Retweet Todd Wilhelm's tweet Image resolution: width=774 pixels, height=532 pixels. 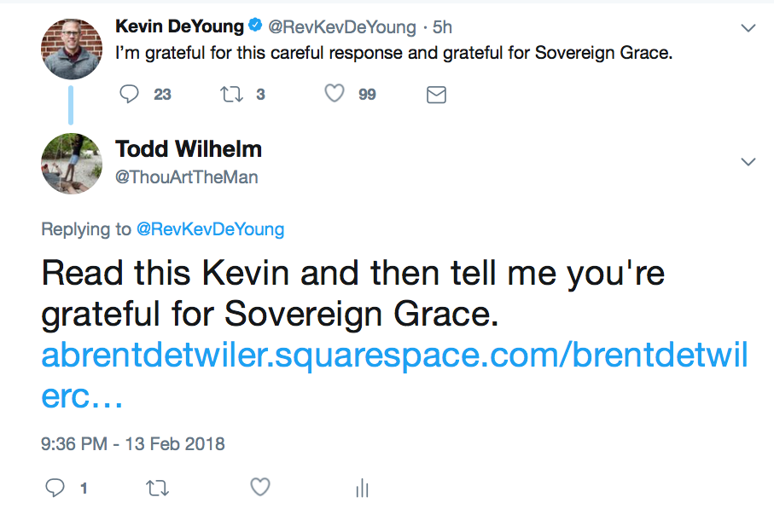158,488
